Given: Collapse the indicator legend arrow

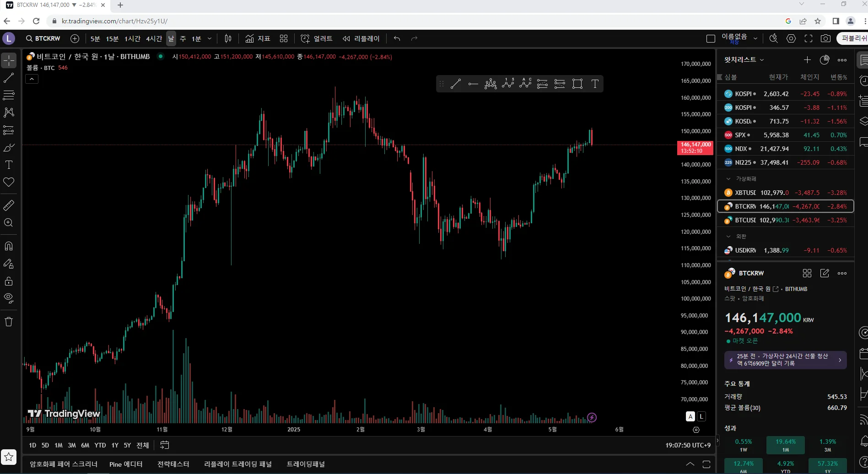Looking at the screenshot, I should point(32,79).
